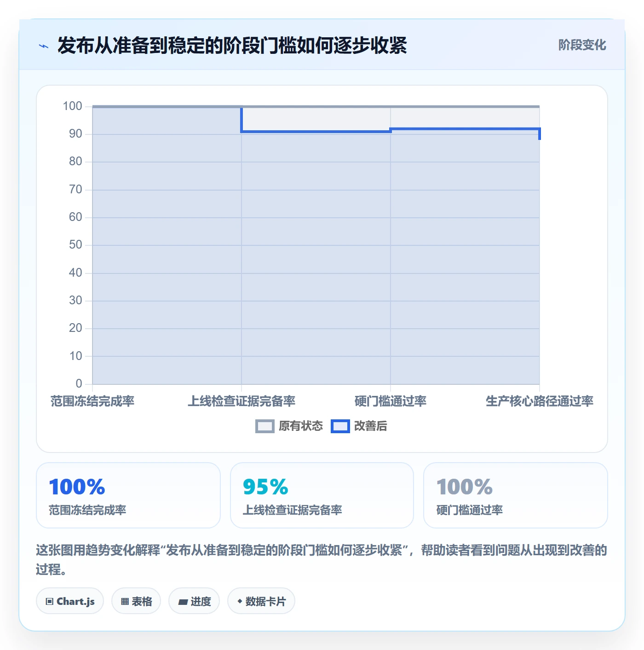This screenshot has width=644, height=650.
Task: Click the 50 y-axis tick label
Action: pyautogui.click(x=75, y=245)
